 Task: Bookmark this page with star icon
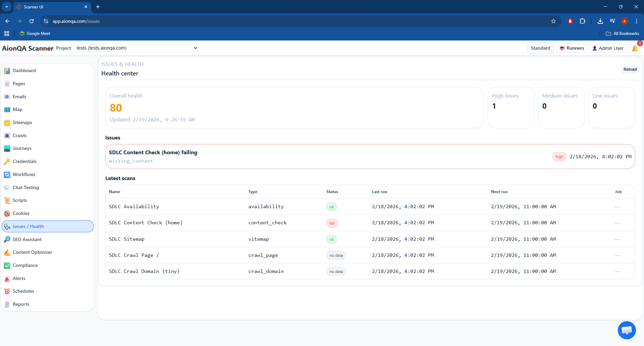(553, 21)
